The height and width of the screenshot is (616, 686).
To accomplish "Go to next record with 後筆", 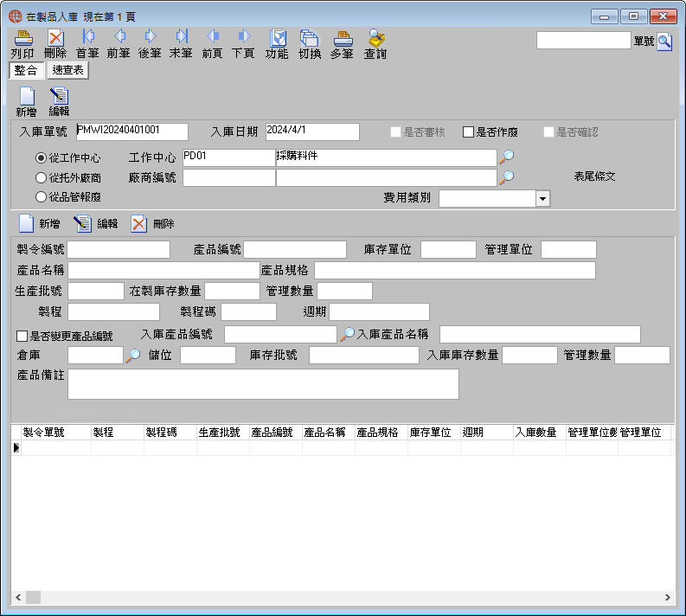I will click(150, 36).
